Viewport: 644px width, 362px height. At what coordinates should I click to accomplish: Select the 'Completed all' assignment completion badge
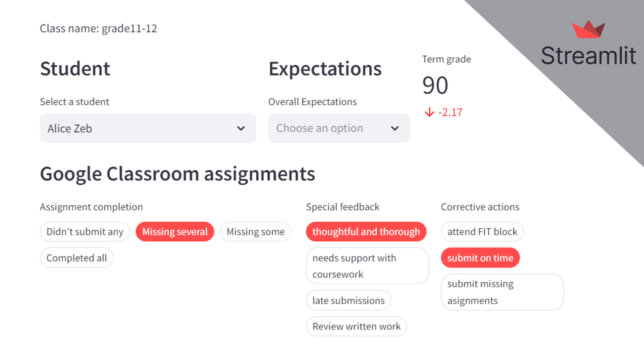tap(76, 258)
